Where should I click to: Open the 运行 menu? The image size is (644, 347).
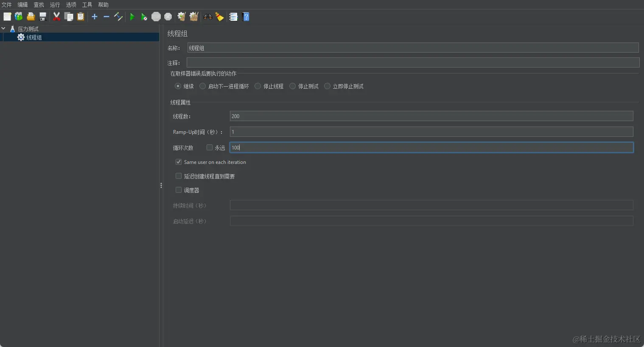[55, 5]
